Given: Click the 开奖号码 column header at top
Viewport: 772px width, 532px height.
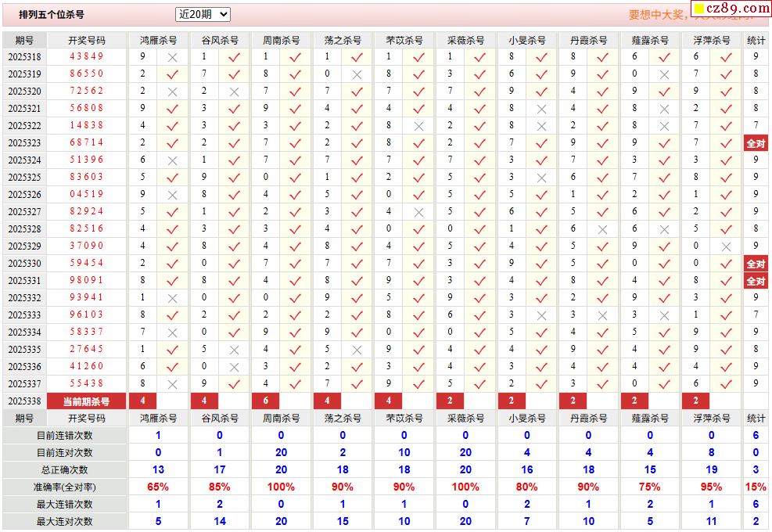Looking at the screenshot, I should point(86,40).
